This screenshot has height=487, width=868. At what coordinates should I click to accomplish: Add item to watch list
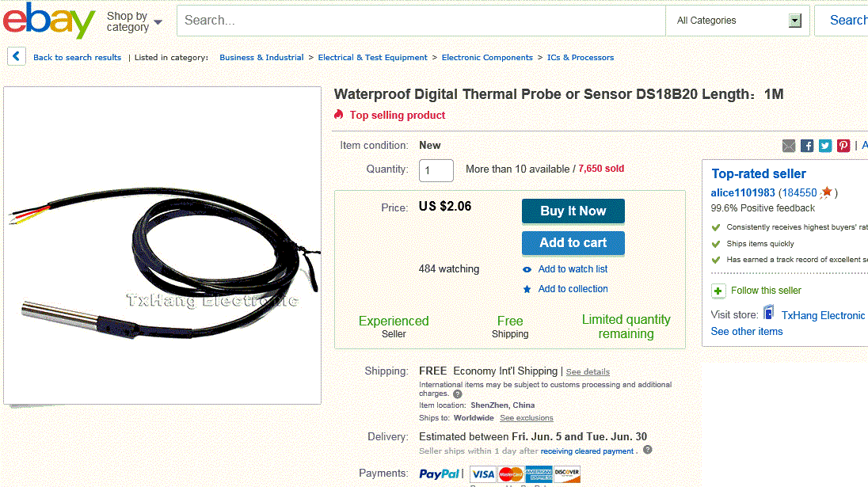573,269
